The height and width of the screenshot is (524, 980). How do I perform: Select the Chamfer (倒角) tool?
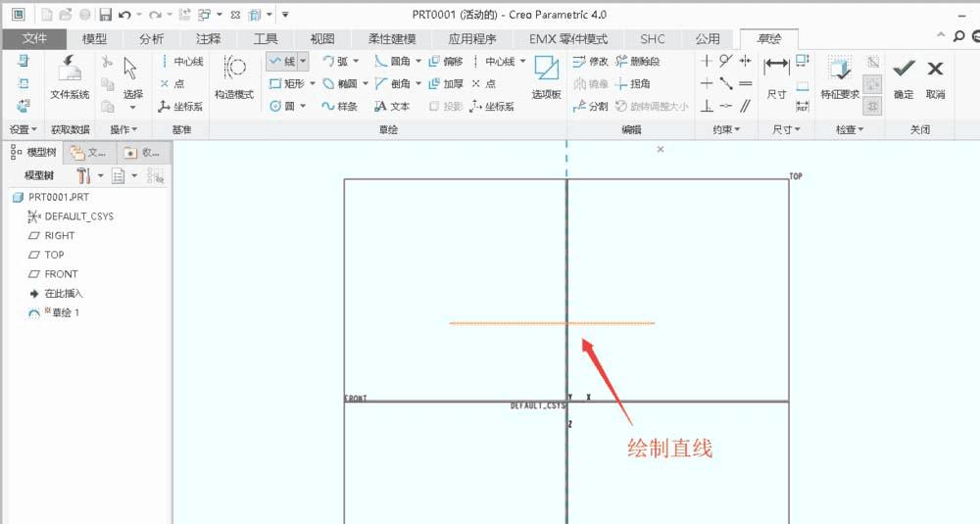click(393, 83)
